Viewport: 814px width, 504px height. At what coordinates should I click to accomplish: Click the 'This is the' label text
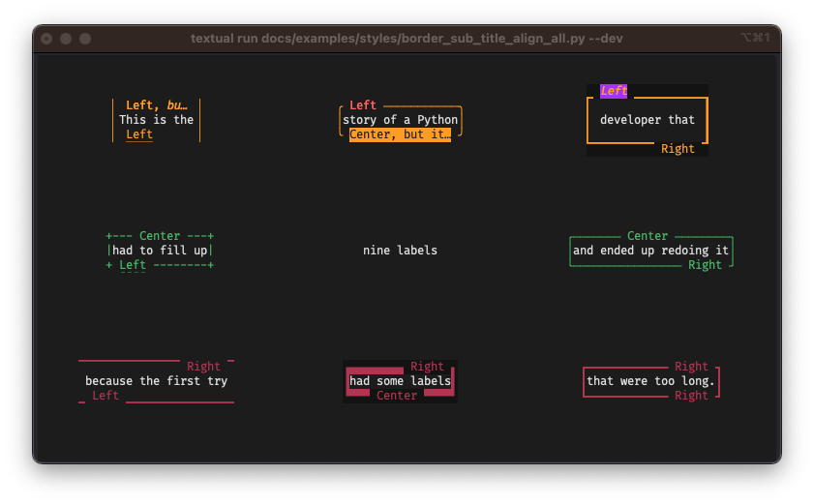pyautogui.click(x=156, y=120)
